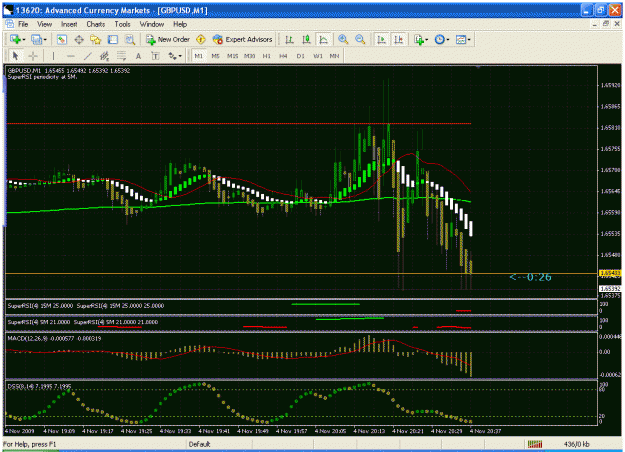The height and width of the screenshot is (452, 625).
Task: Open the Market Watch window icon
Action: click(62, 39)
